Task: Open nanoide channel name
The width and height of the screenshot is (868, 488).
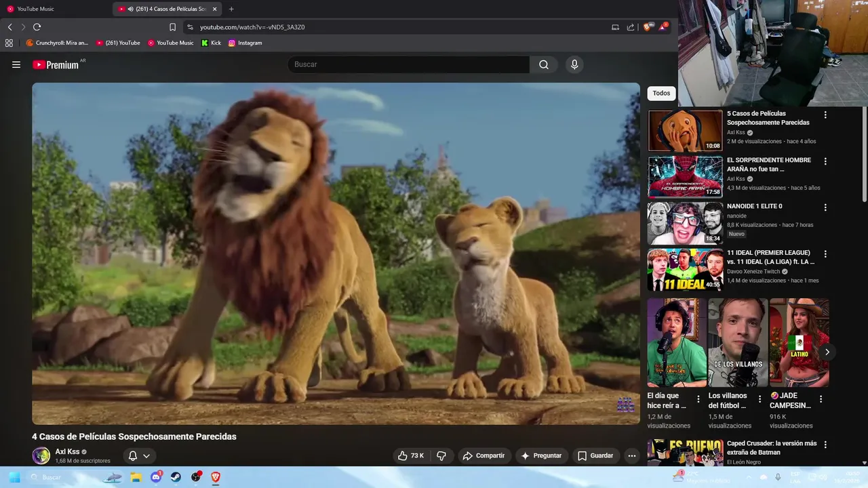Action: click(736, 216)
